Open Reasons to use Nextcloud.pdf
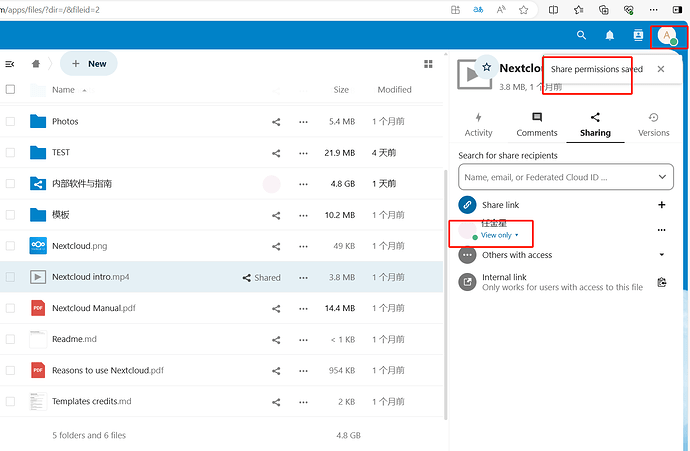690x451 pixels. [108, 370]
